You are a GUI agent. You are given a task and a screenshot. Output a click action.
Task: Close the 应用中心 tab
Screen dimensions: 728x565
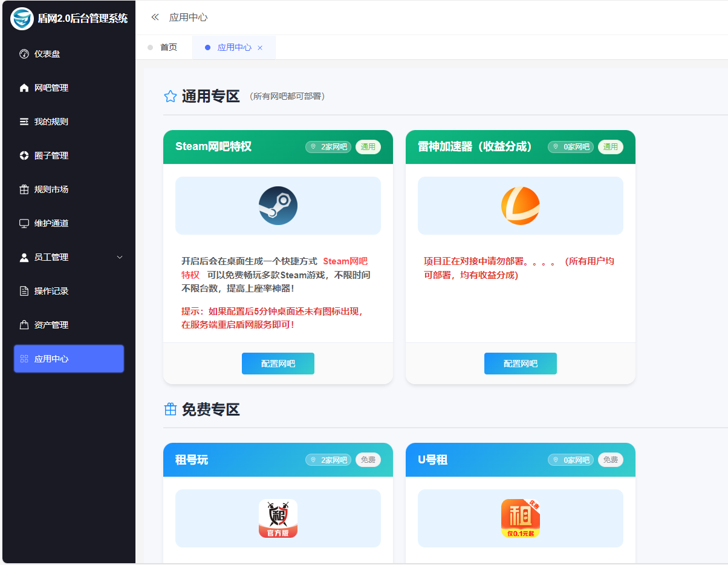point(260,48)
